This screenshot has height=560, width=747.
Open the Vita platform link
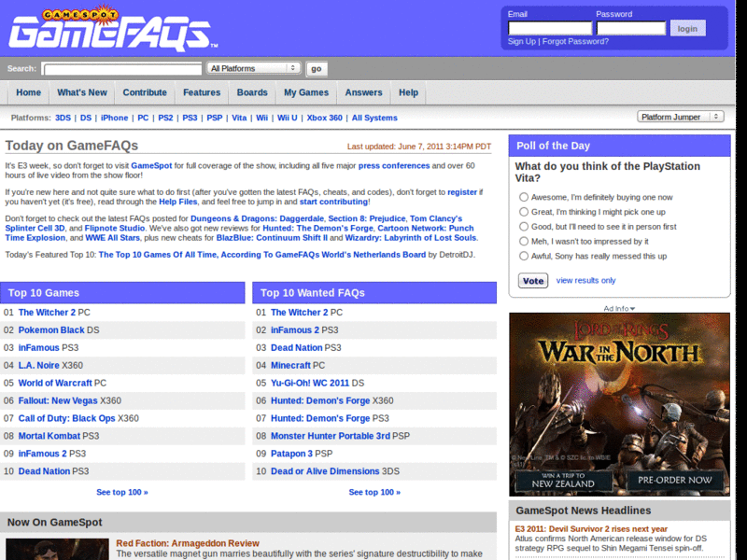[x=239, y=118]
